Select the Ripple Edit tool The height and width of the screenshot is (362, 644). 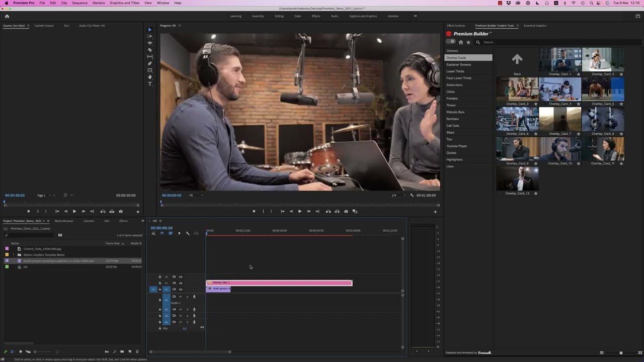click(149, 43)
